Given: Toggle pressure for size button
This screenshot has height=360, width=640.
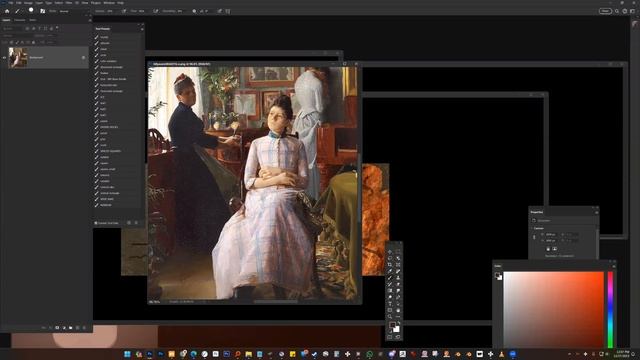Looking at the screenshot, I should point(220,11).
